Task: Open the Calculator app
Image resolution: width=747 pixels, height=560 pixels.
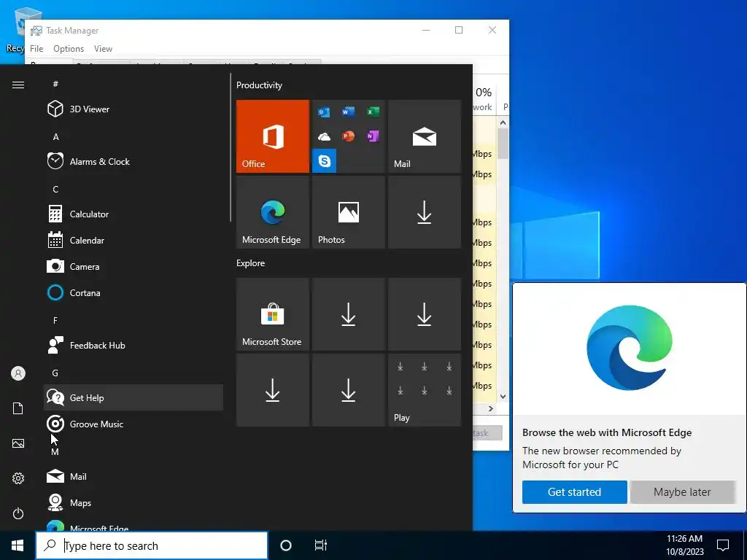Action: [x=133, y=214]
